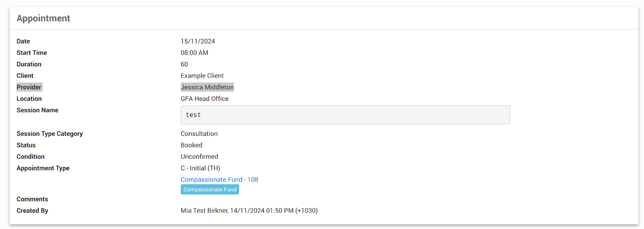This screenshot has height=229, width=644.
Task: Click the Consultation category value
Action: tap(199, 134)
